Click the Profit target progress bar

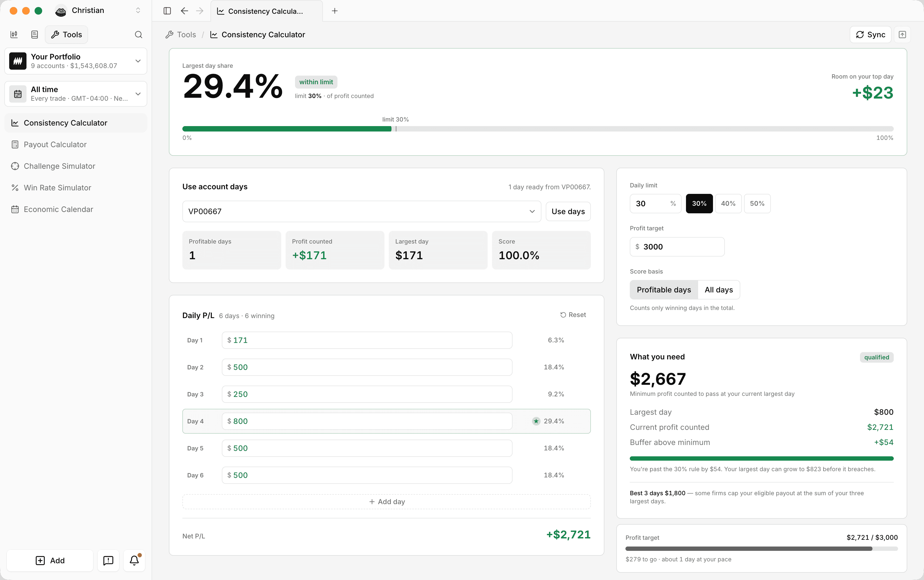click(x=761, y=549)
